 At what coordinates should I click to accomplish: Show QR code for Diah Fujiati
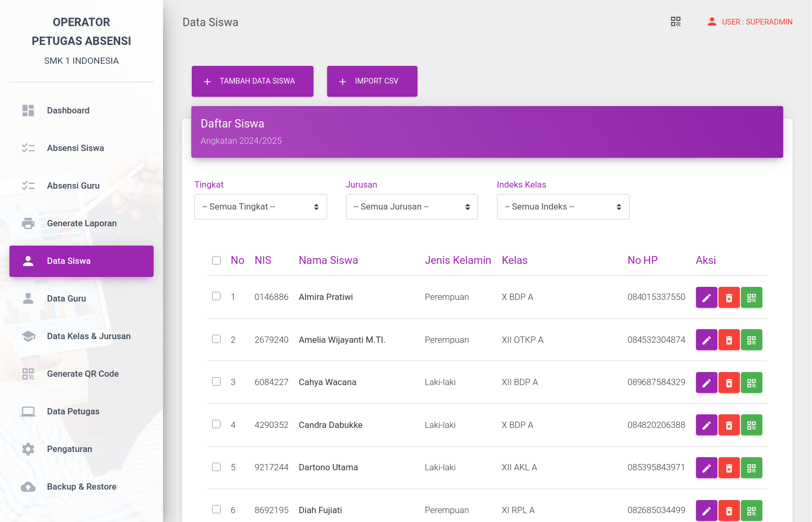(x=751, y=511)
